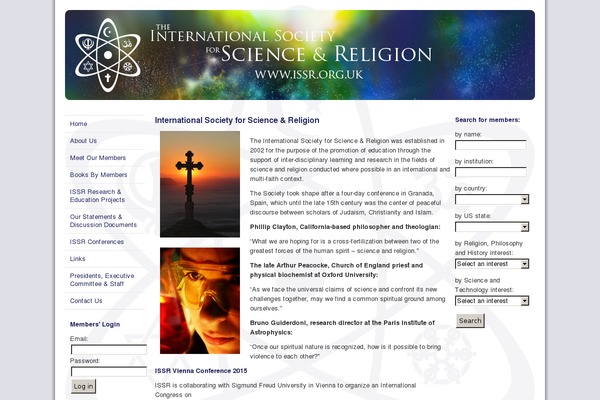The width and height of the screenshot is (600, 400).
Task: Focus the search by name field
Action: [x=491, y=145]
